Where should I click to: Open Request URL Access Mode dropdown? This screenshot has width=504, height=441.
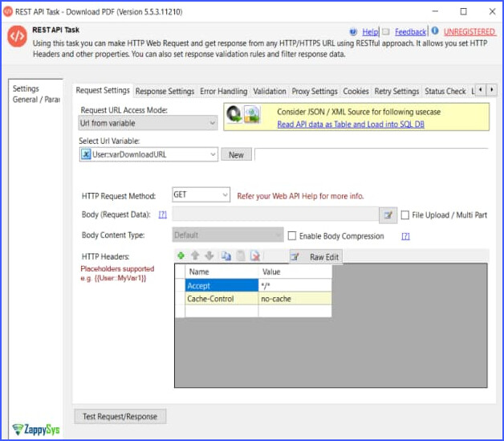pos(148,123)
